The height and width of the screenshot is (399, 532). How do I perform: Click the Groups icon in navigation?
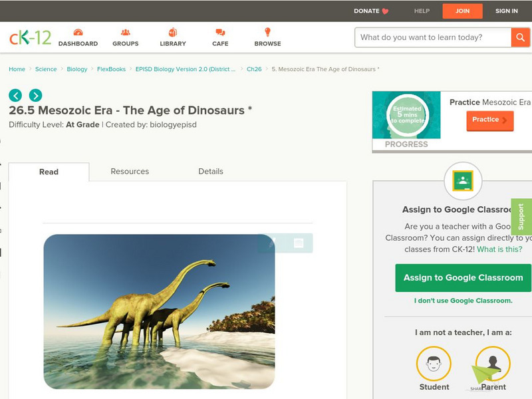(125, 33)
